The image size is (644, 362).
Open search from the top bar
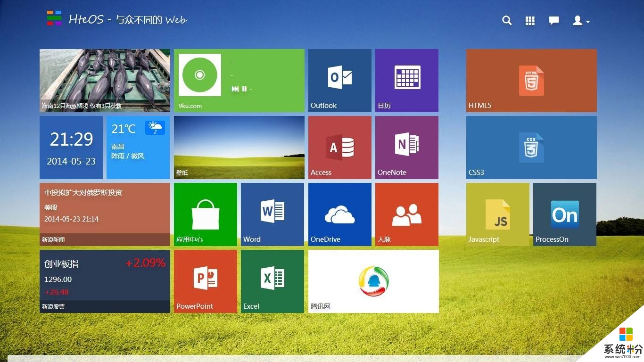click(507, 21)
